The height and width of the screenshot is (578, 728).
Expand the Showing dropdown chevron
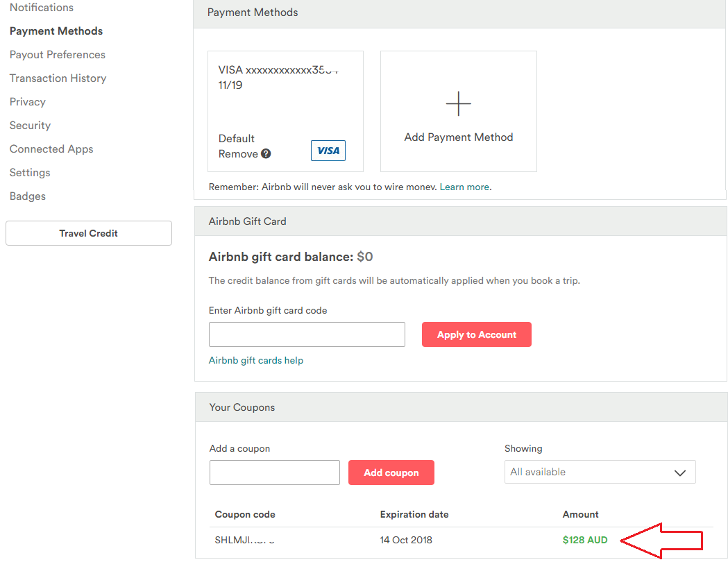coord(680,473)
